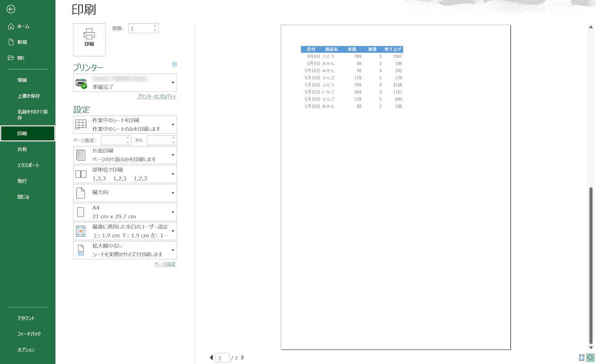Open the ページ設定 link
The image size is (596, 364).
[165, 264]
